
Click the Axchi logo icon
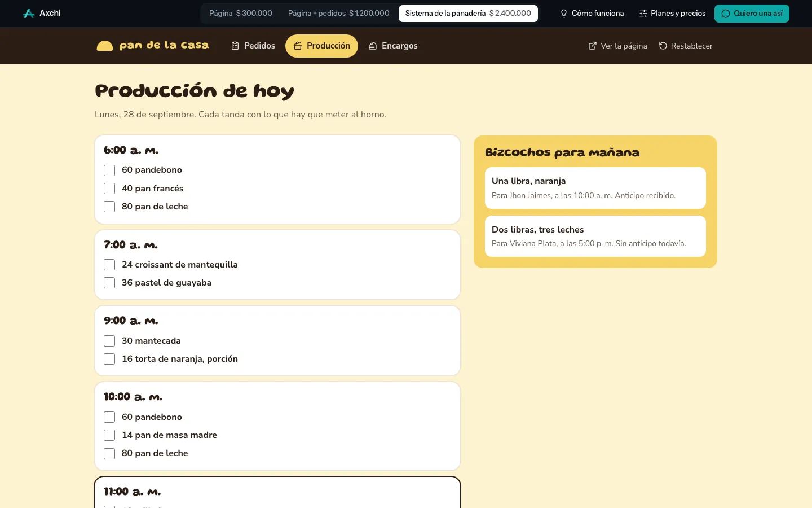pyautogui.click(x=29, y=13)
